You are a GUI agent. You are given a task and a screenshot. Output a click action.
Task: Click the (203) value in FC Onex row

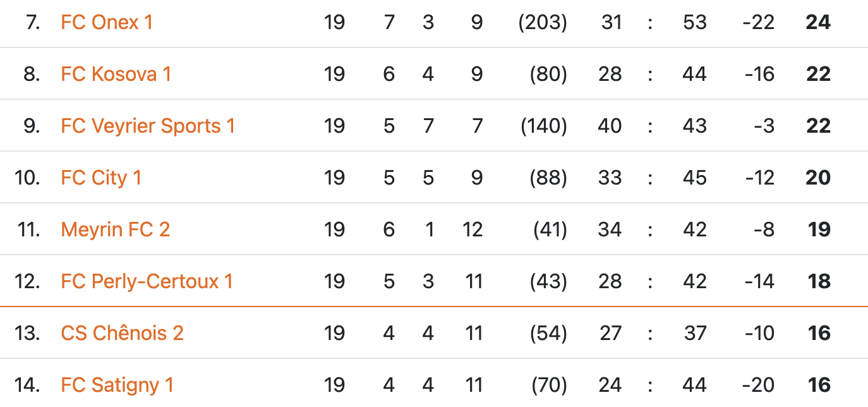pos(543,23)
